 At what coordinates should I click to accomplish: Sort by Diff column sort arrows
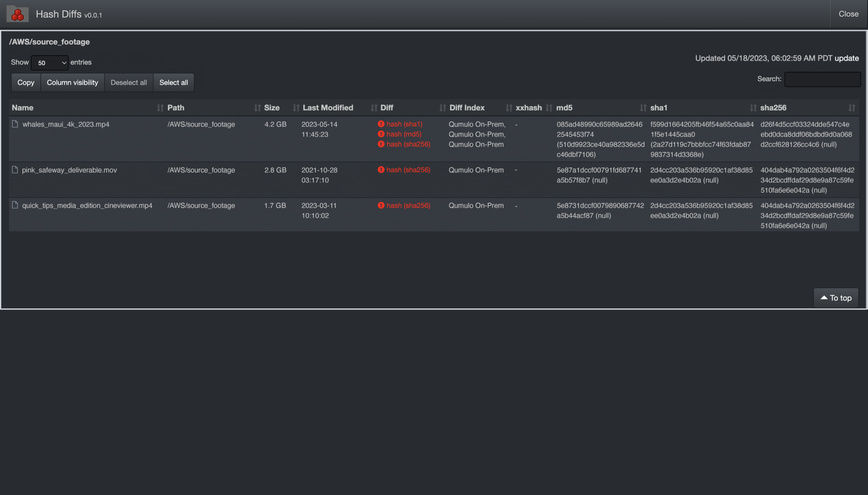(442, 108)
